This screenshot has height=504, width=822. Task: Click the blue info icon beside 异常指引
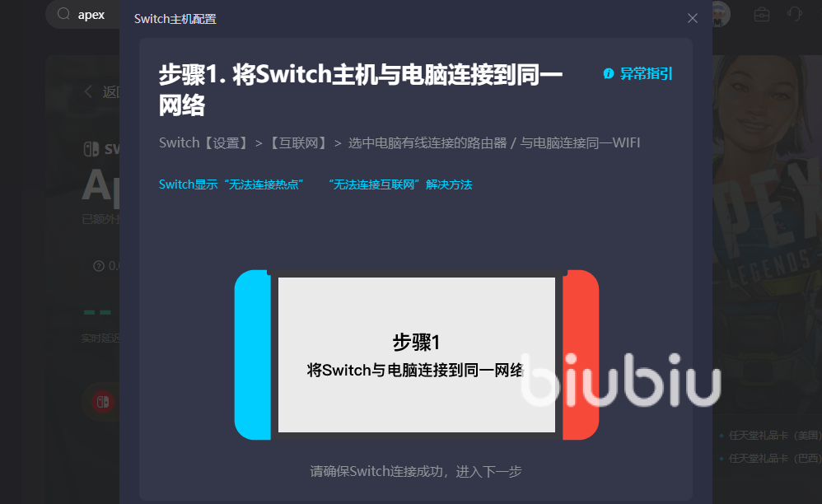click(x=608, y=74)
